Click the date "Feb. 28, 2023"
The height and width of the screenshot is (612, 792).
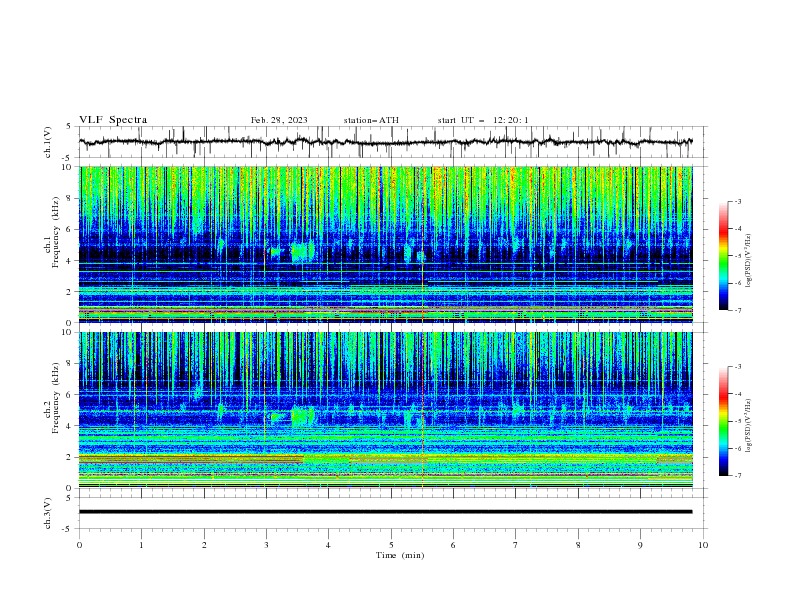click(279, 120)
